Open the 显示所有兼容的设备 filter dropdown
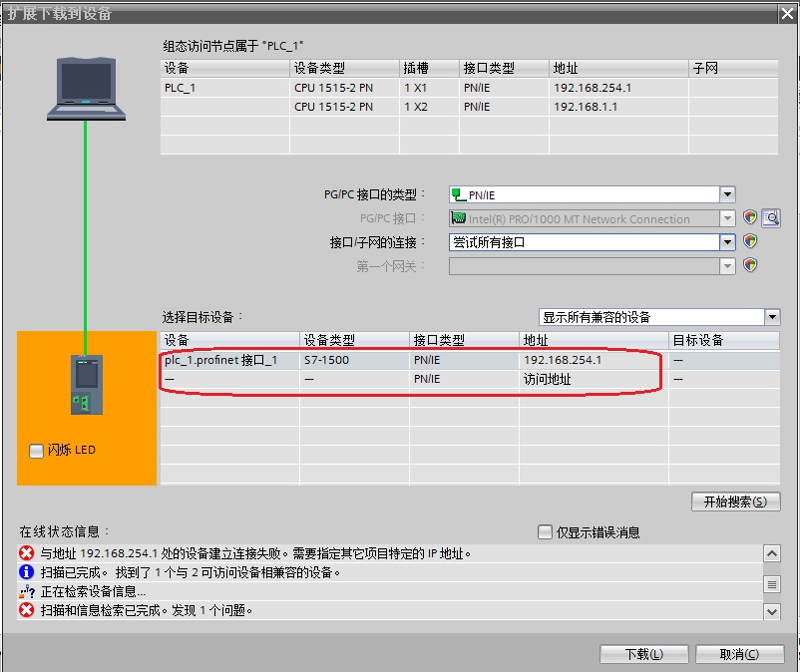The height and width of the screenshot is (672, 800). (771, 316)
